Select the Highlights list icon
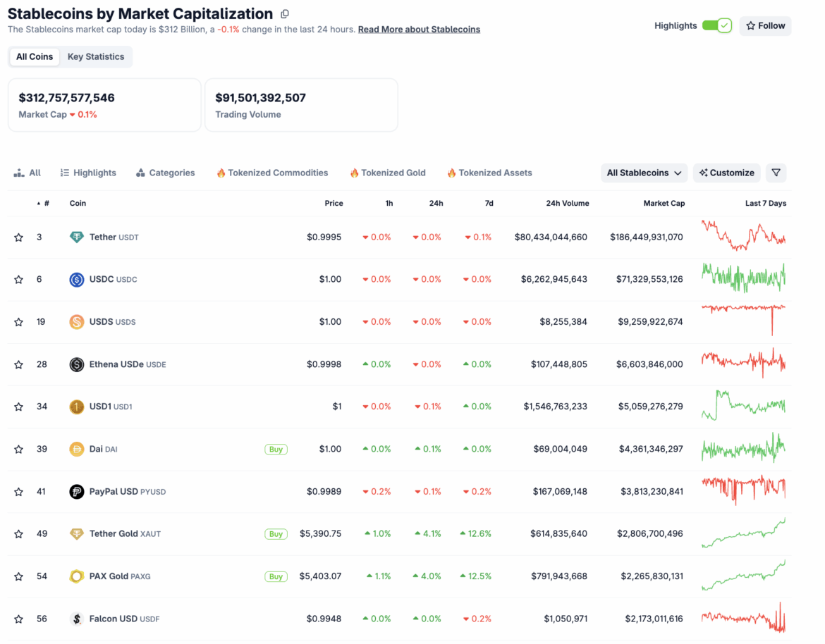This screenshot has width=825, height=644. [x=64, y=173]
